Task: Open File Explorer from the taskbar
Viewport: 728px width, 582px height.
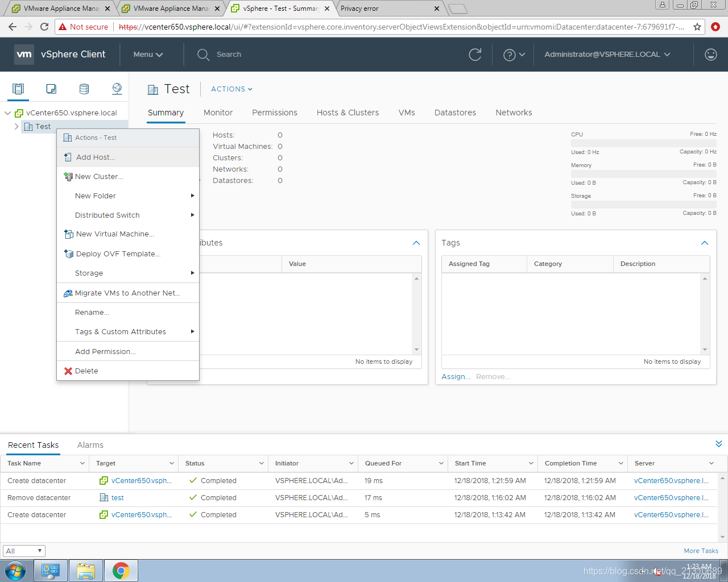Action: click(86, 571)
